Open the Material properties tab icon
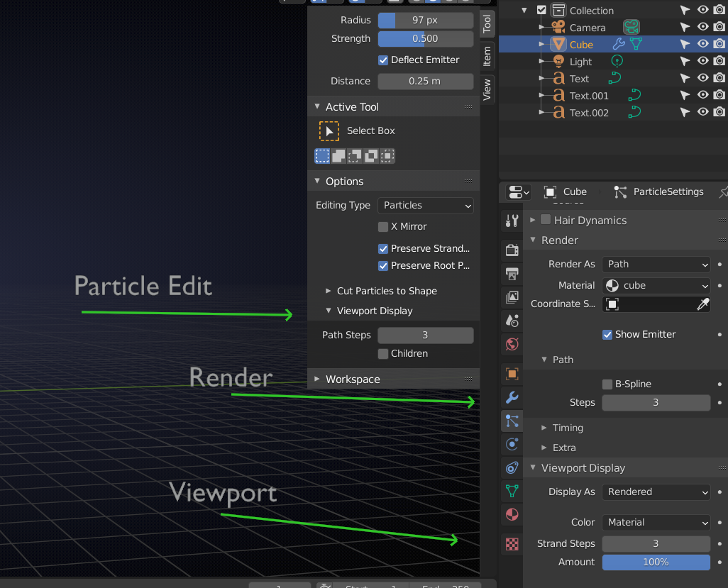Screen dimensions: 728x588 (x=512, y=515)
